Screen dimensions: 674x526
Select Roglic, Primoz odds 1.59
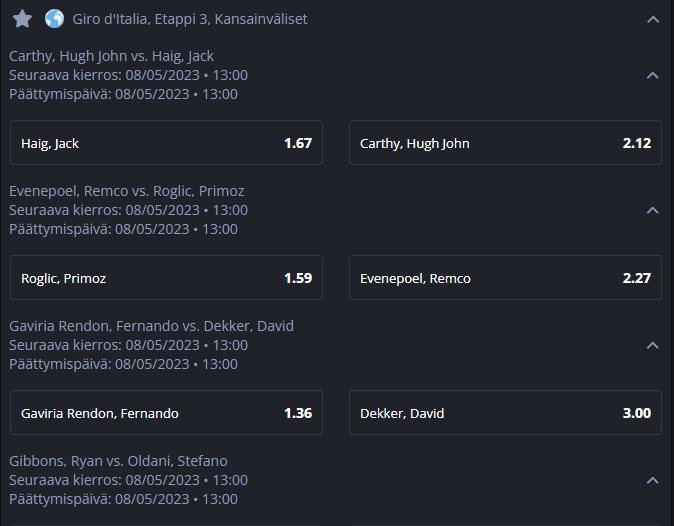(x=166, y=278)
